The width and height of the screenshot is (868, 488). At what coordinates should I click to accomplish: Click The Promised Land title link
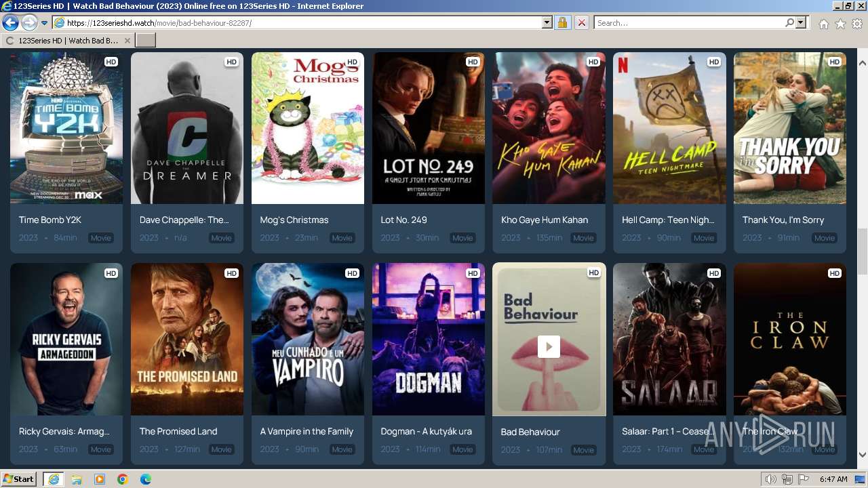pyautogui.click(x=178, y=431)
